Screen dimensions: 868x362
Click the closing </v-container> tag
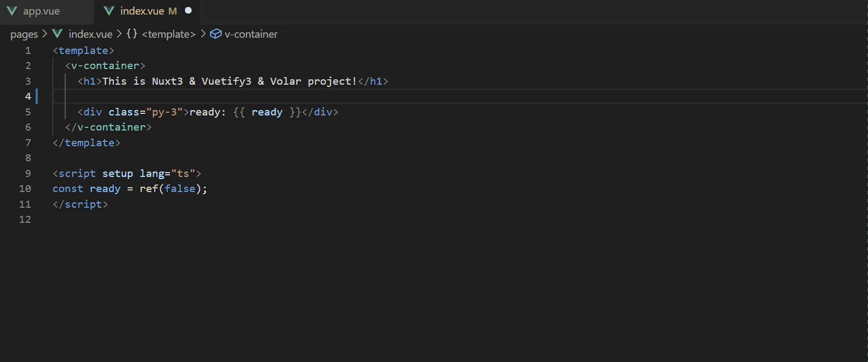coord(108,127)
